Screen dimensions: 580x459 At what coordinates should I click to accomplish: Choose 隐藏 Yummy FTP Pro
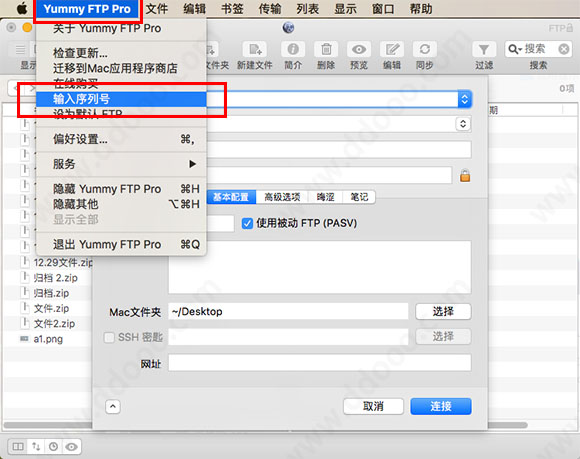pos(121,189)
